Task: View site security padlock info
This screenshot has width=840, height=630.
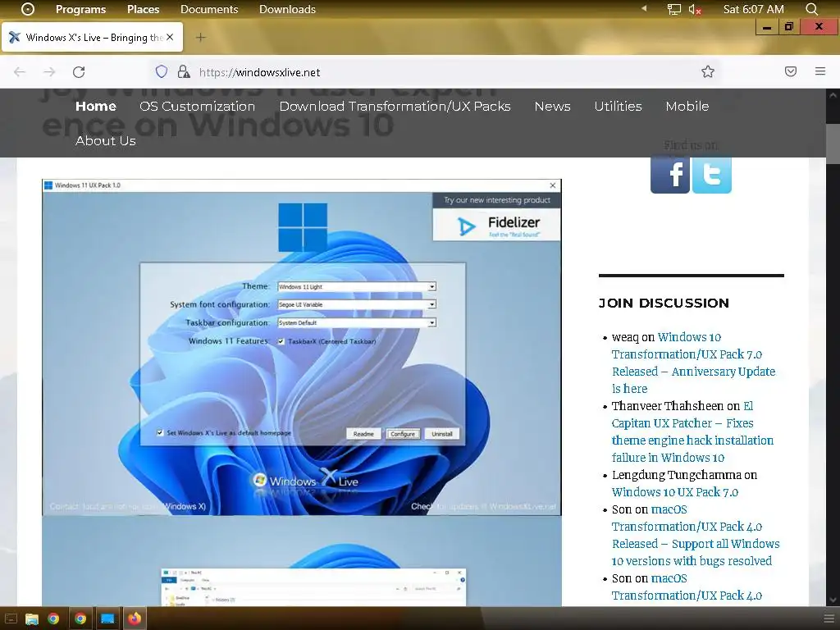Action: click(183, 72)
